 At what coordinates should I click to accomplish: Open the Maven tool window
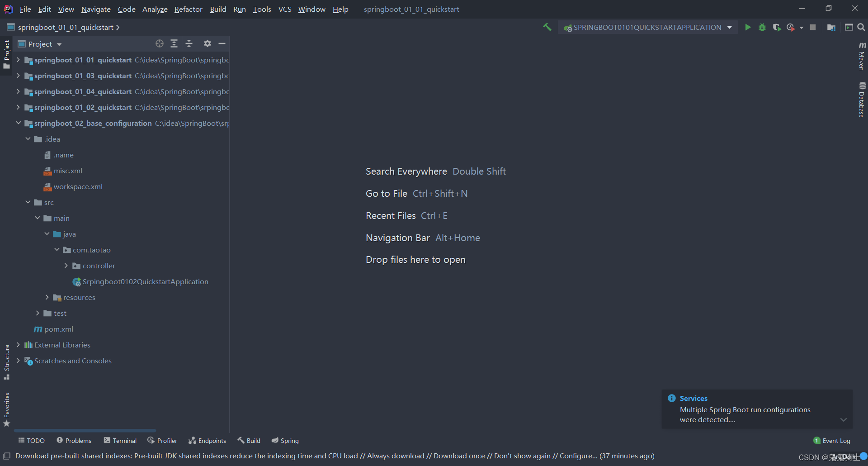862,56
